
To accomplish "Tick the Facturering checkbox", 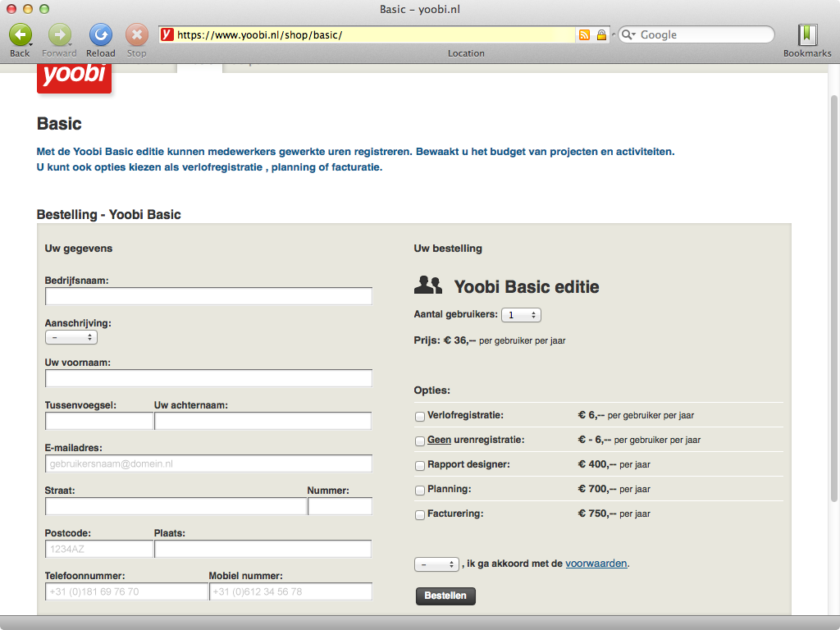I will coord(420,515).
